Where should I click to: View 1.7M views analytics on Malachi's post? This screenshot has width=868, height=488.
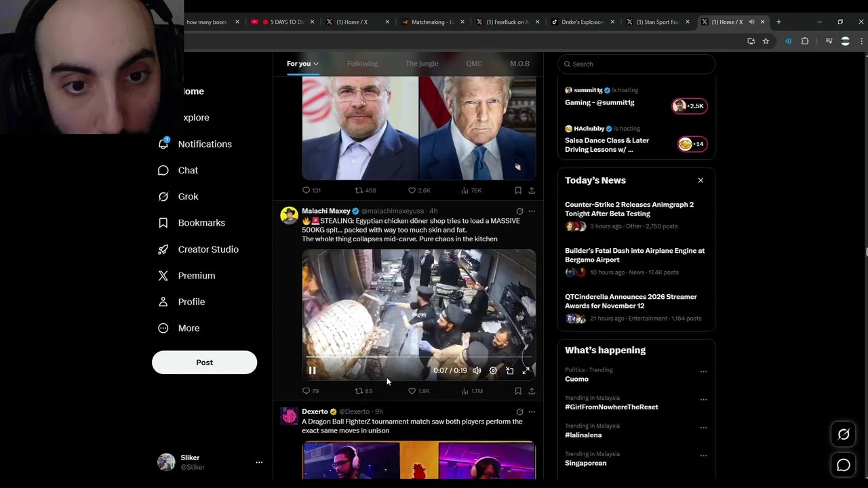click(471, 391)
